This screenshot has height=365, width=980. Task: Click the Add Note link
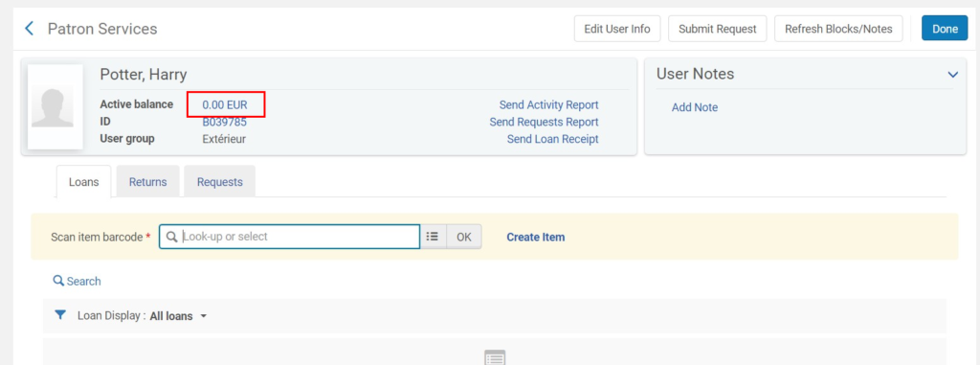[695, 107]
